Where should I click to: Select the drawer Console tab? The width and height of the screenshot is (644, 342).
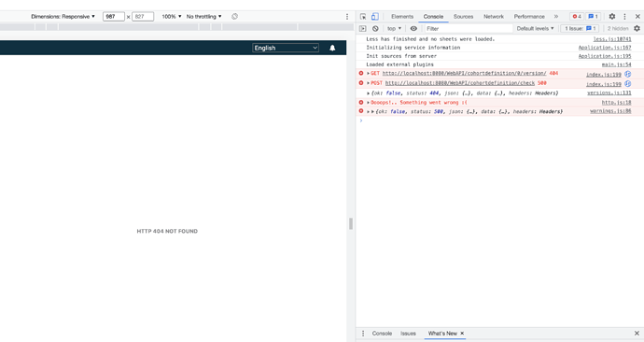[x=382, y=334]
